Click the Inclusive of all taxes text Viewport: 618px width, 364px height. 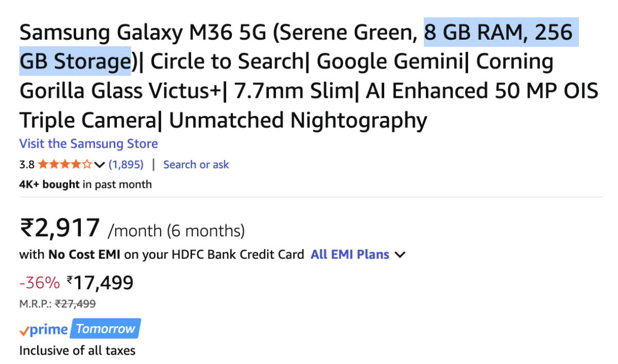click(x=77, y=351)
